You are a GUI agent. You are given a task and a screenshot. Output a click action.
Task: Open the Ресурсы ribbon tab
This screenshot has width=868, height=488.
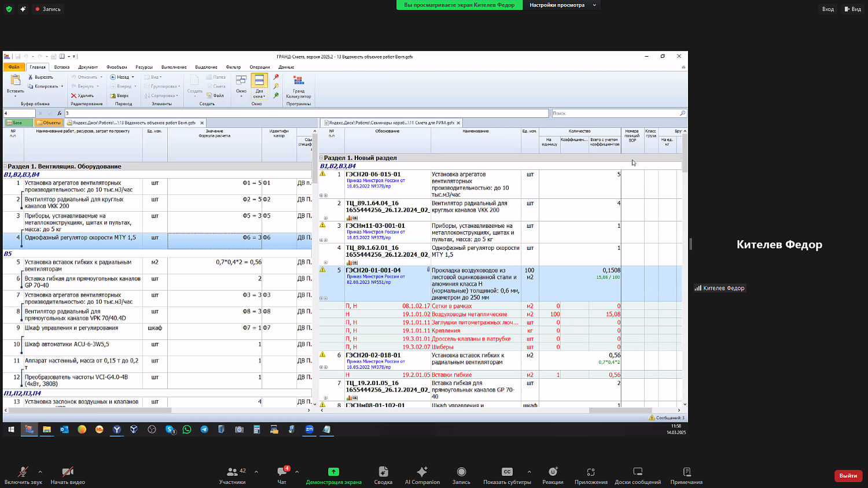[144, 67]
